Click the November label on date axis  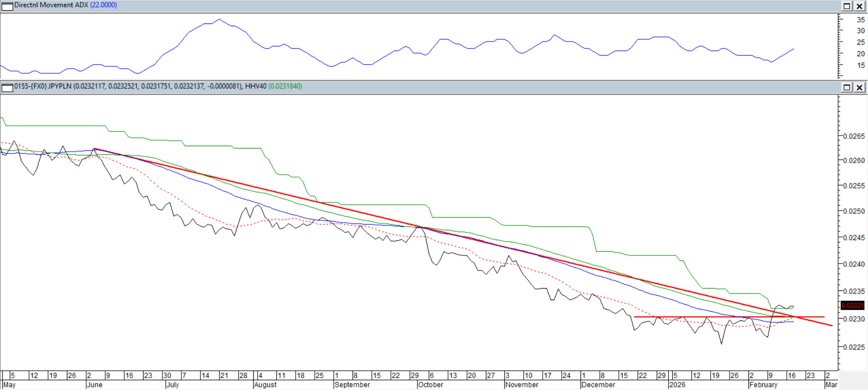[521, 385]
